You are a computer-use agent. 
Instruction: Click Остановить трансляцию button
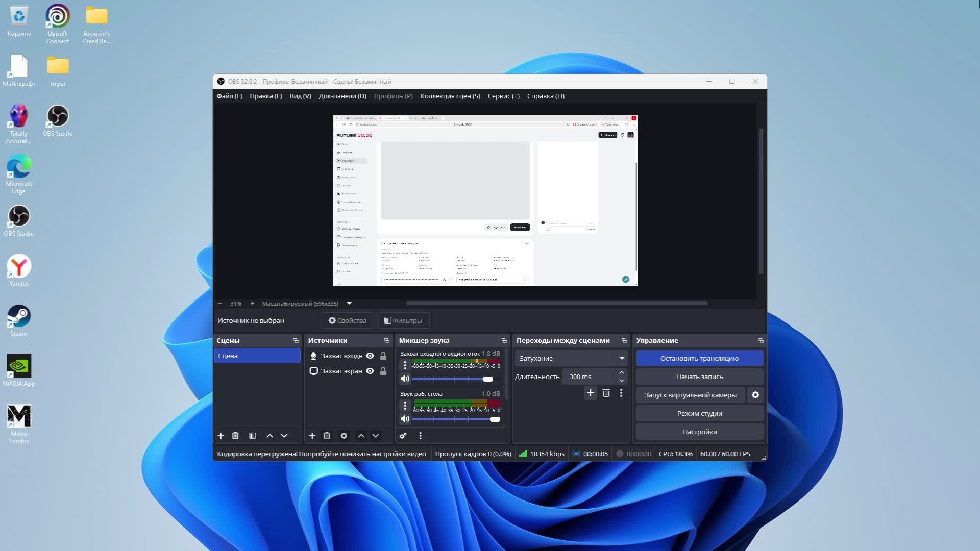(x=699, y=358)
